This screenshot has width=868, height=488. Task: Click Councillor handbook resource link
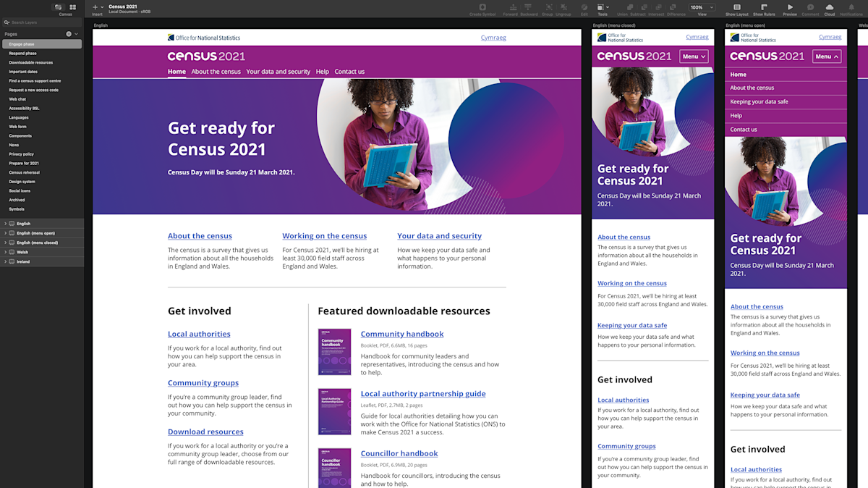coord(399,453)
